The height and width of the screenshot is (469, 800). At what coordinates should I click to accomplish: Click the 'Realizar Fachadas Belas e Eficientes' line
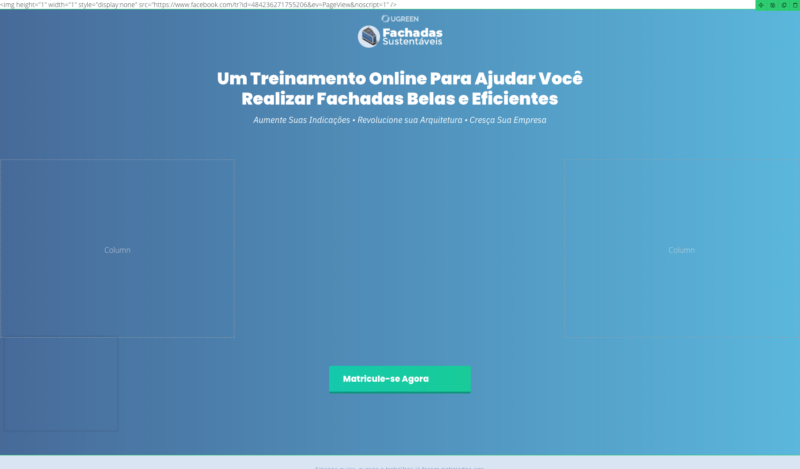tap(400, 100)
